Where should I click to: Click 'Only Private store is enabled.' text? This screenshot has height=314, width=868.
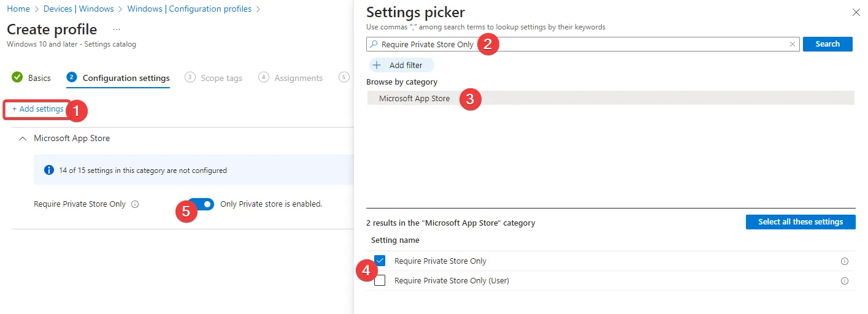point(271,204)
